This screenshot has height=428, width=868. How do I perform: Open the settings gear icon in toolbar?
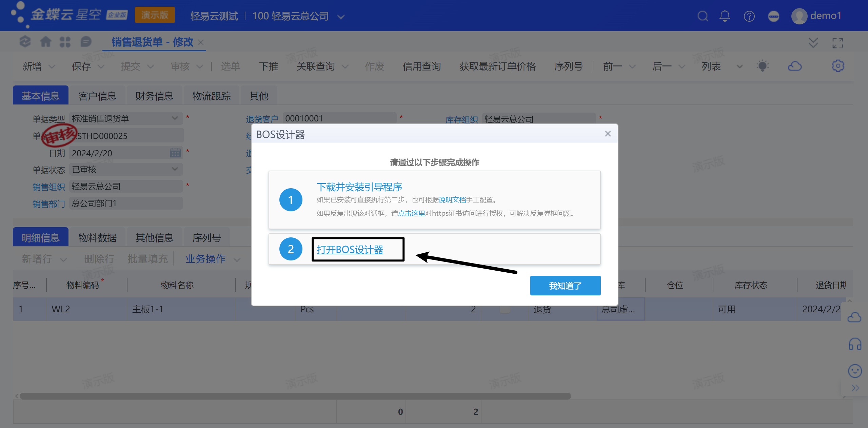[838, 66]
